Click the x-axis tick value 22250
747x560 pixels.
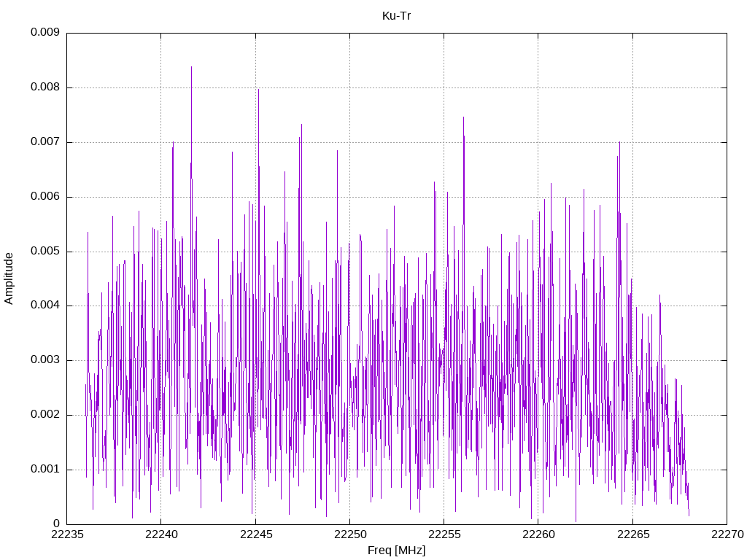pyautogui.click(x=349, y=534)
